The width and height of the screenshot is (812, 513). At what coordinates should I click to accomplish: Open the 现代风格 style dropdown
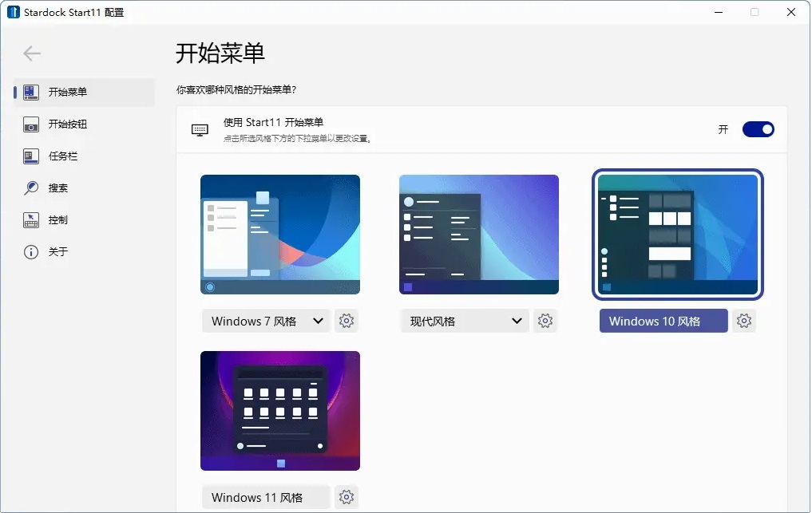click(517, 320)
